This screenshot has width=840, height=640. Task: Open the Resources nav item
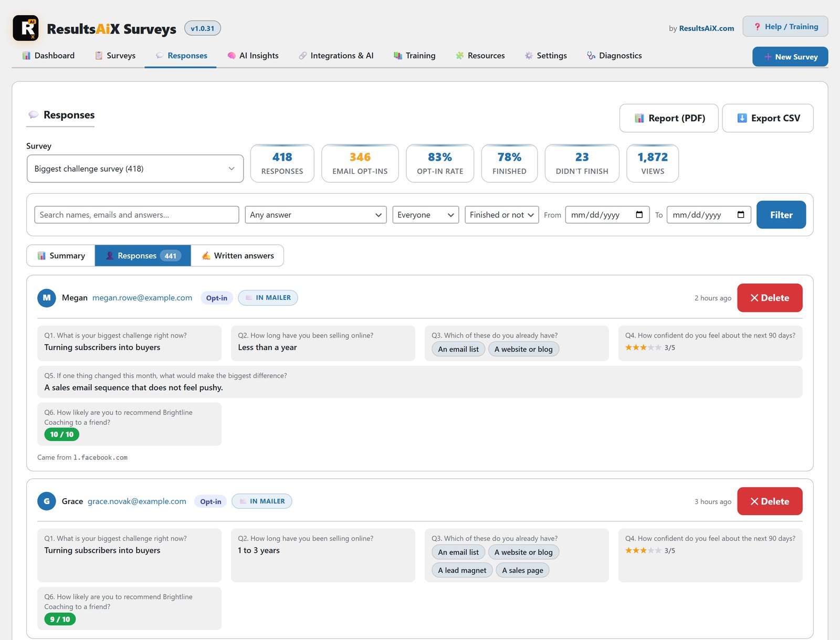(x=480, y=56)
